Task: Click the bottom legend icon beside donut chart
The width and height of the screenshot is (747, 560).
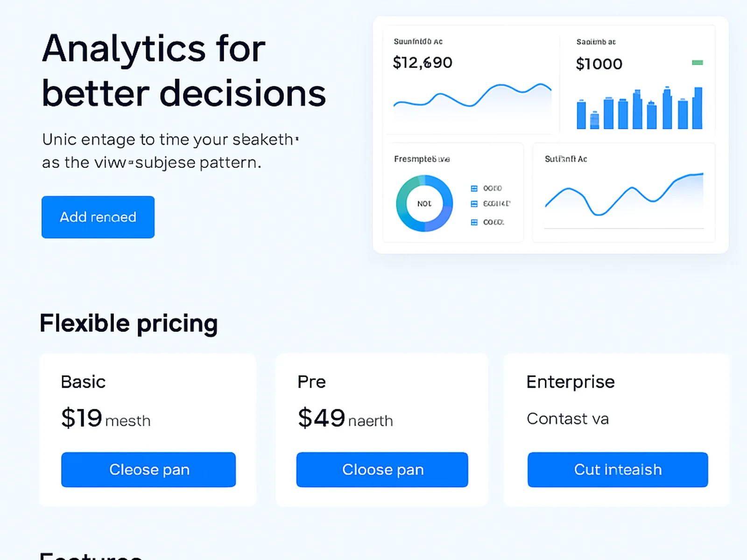Action: click(474, 223)
